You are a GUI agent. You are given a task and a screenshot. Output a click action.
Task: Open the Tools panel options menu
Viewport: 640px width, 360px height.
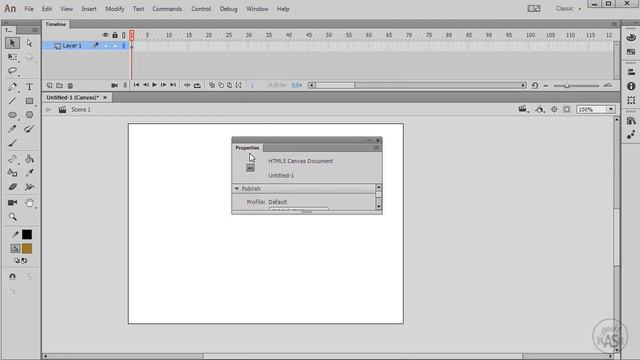35,30
